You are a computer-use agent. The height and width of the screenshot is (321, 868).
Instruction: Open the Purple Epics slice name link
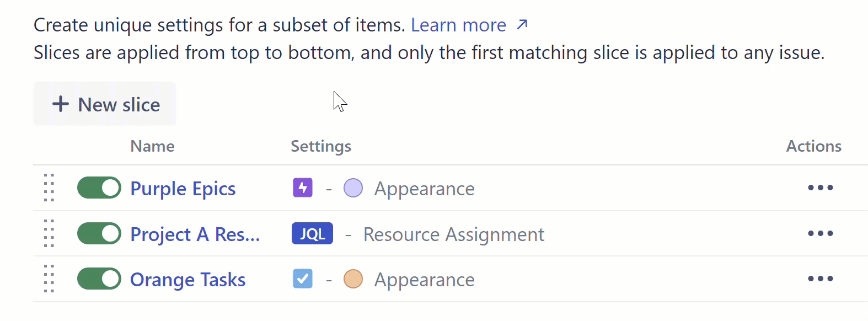click(x=183, y=189)
